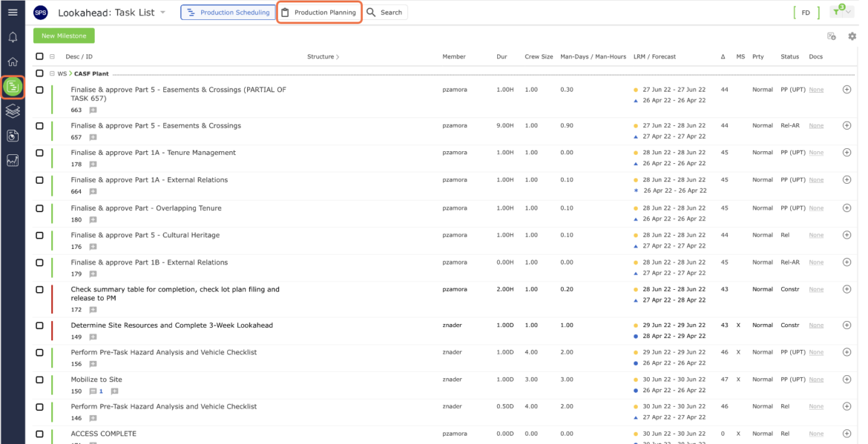
Task: Click plus icon for task 663 row
Action: [846, 90]
